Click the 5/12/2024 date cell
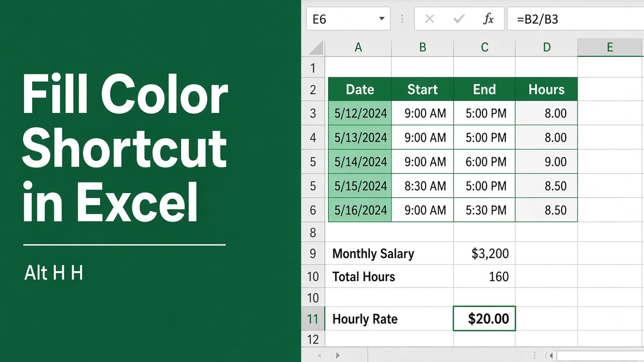Screen dimensions: 644x362 tap(360, 113)
